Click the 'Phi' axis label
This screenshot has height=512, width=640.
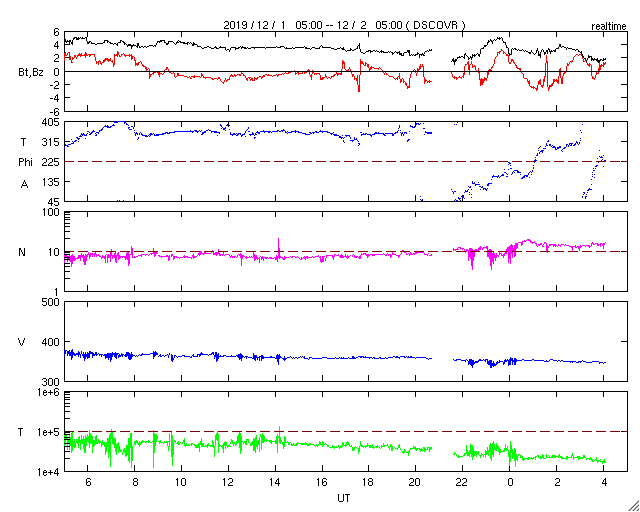coord(25,162)
